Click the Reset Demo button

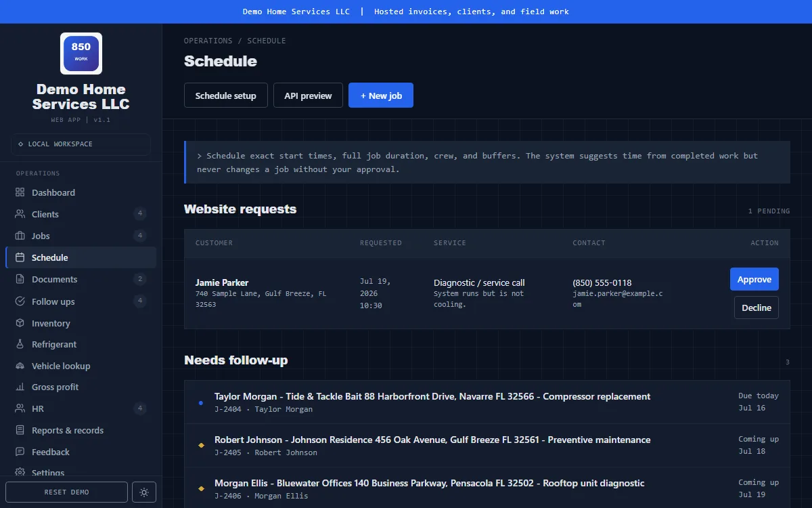(66, 492)
